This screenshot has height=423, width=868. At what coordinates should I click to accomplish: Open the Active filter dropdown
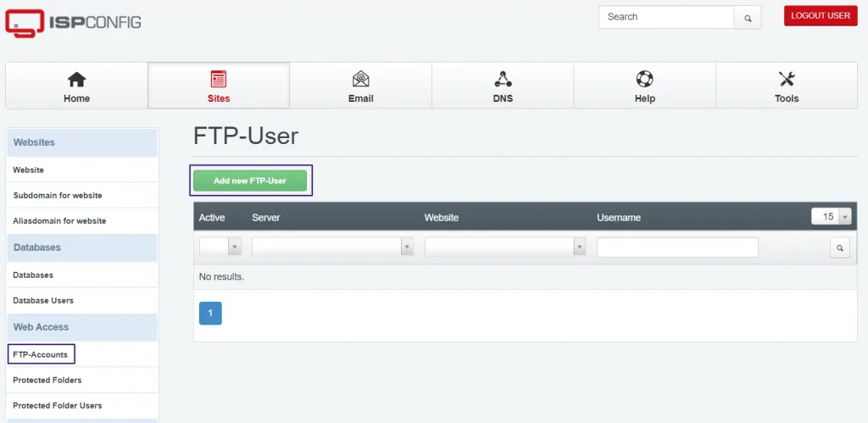pos(220,247)
